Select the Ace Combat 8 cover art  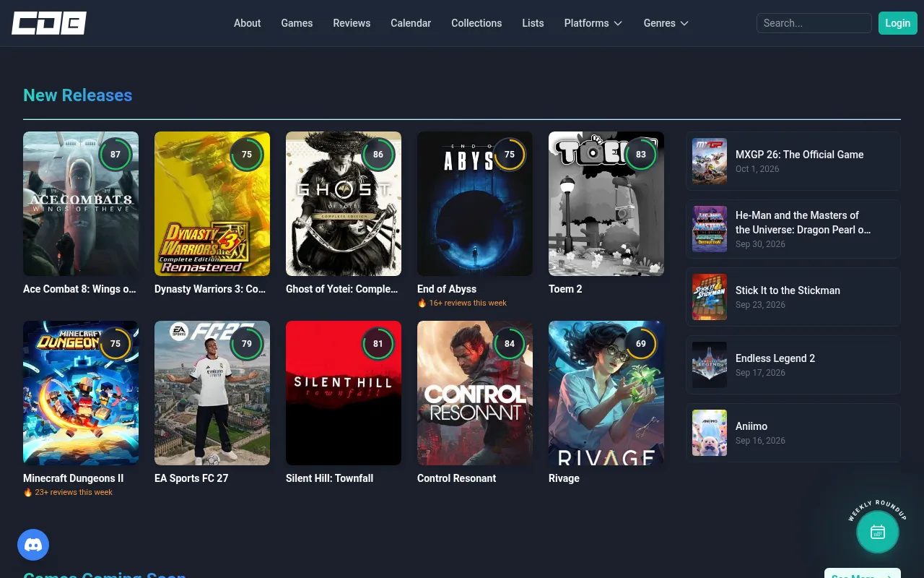(x=81, y=204)
